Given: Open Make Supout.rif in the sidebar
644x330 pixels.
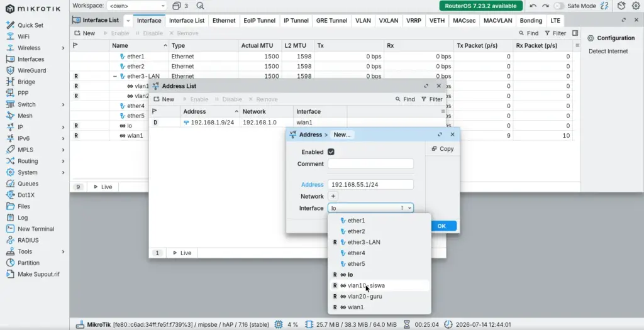Looking at the screenshot, I should [38, 274].
